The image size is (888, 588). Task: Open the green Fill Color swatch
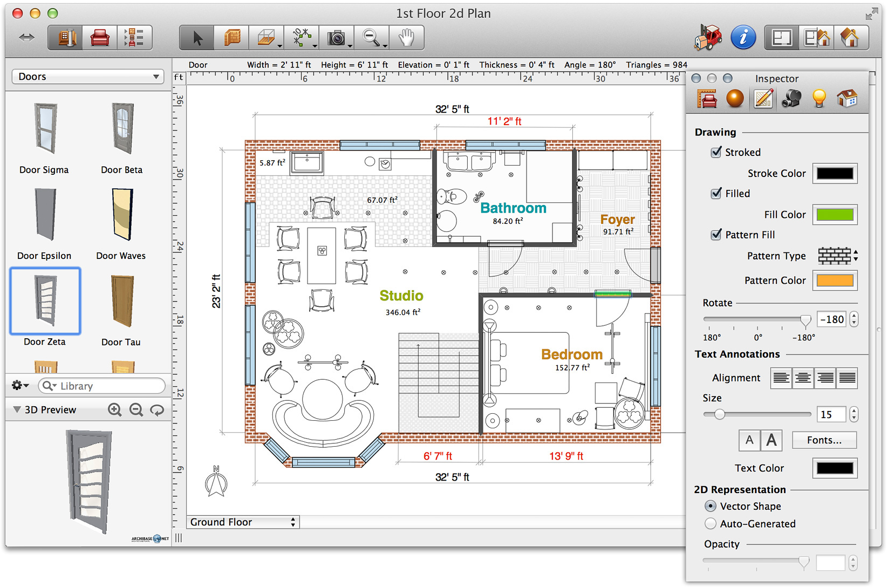pyautogui.click(x=835, y=215)
